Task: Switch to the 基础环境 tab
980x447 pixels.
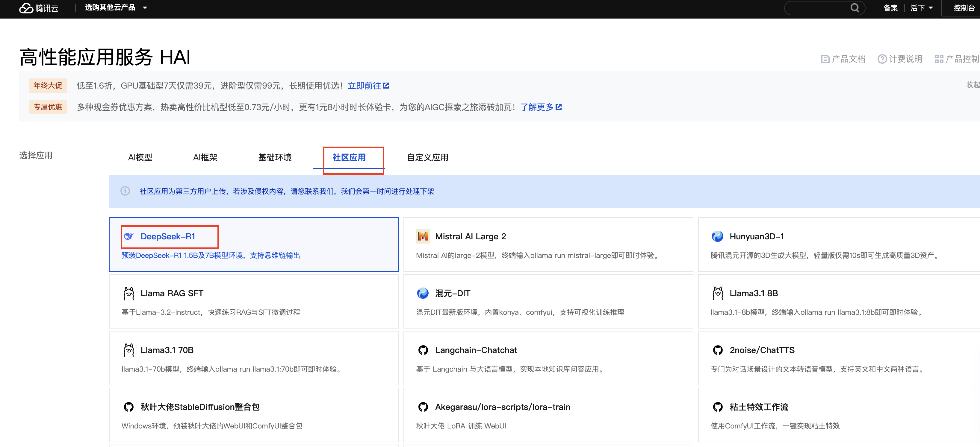Action: 275,157
